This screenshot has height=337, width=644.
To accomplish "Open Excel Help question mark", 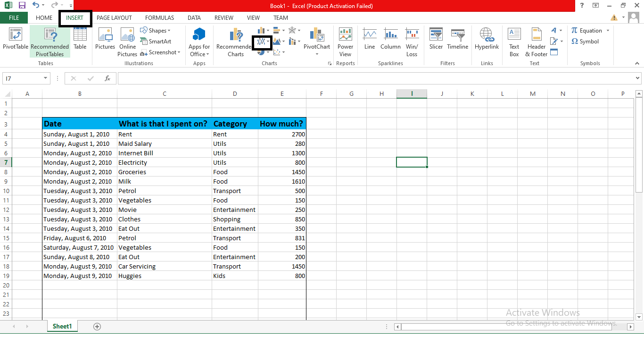I will pyautogui.click(x=582, y=6).
